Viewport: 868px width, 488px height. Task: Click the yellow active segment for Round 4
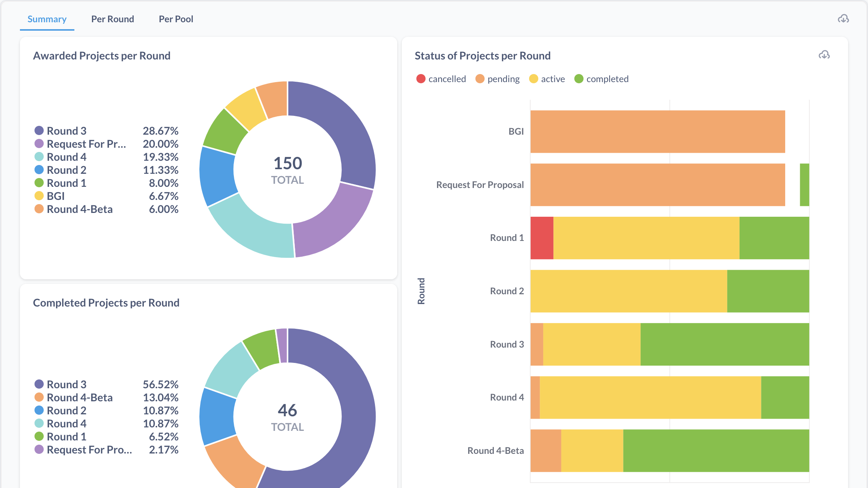[651, 397]
